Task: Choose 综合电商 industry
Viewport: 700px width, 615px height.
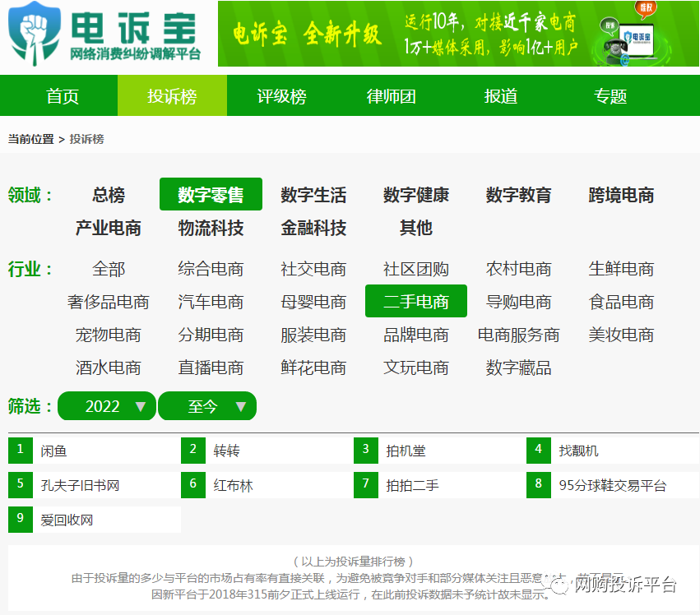Action: tap(211, 269)
